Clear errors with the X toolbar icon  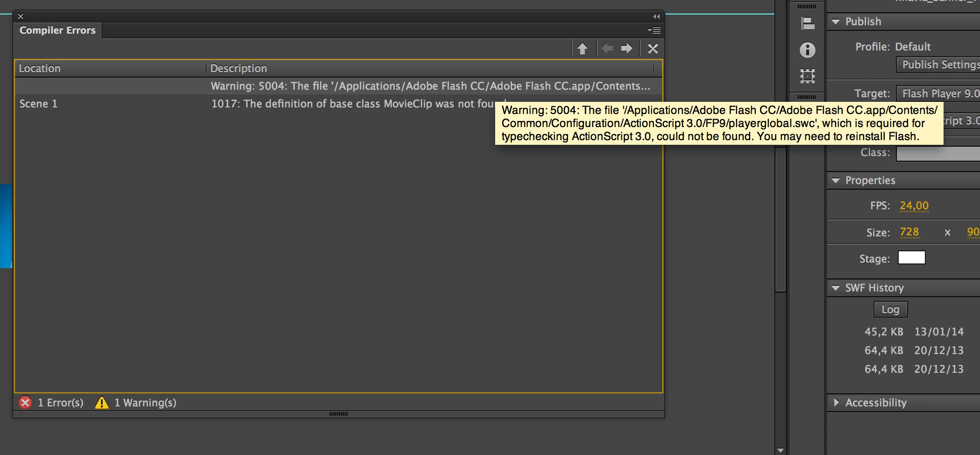653,49
